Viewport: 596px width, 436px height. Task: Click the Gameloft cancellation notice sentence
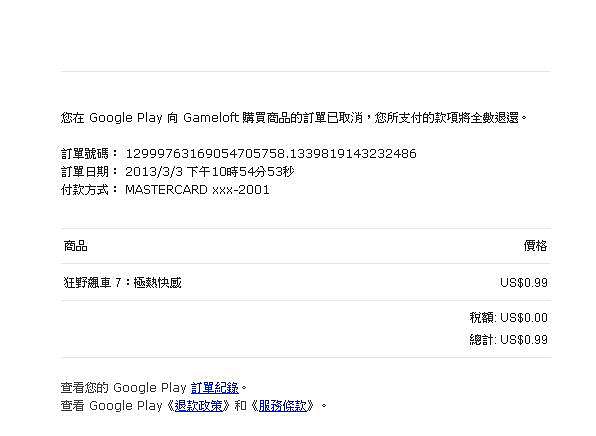[x=294, y=118]
